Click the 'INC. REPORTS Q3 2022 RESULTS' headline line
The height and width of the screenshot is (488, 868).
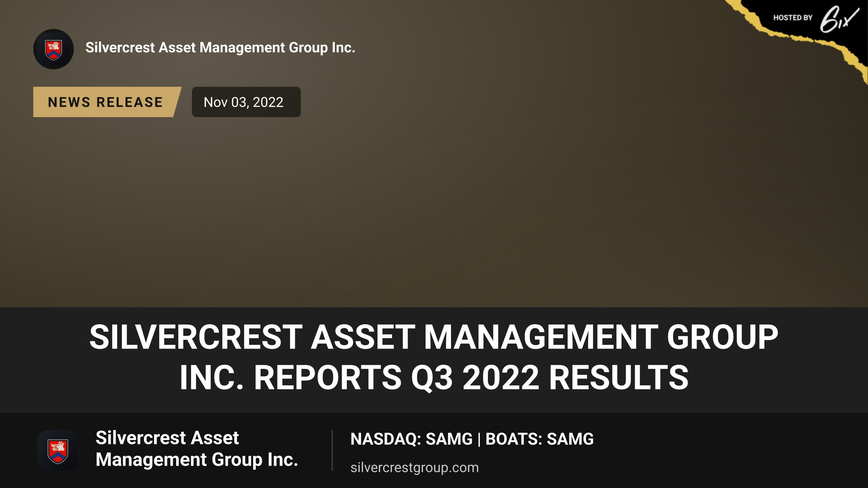434,378
